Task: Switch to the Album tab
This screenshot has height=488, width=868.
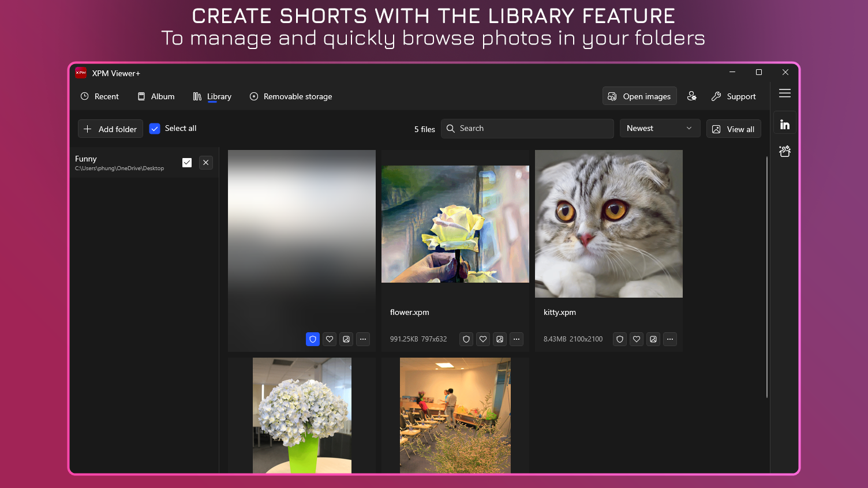Action: pyautogui.click(x=156, y=96)
